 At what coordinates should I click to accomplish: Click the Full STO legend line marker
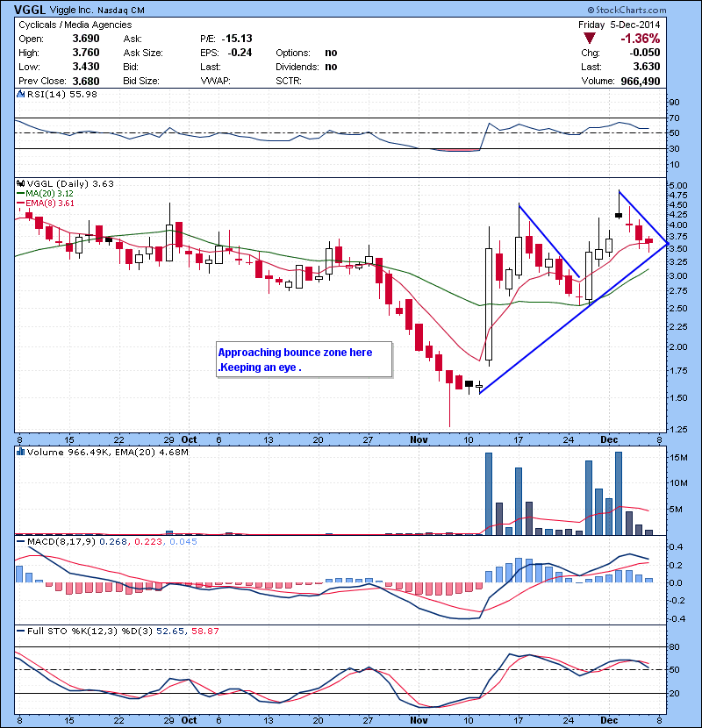[20, 631]
